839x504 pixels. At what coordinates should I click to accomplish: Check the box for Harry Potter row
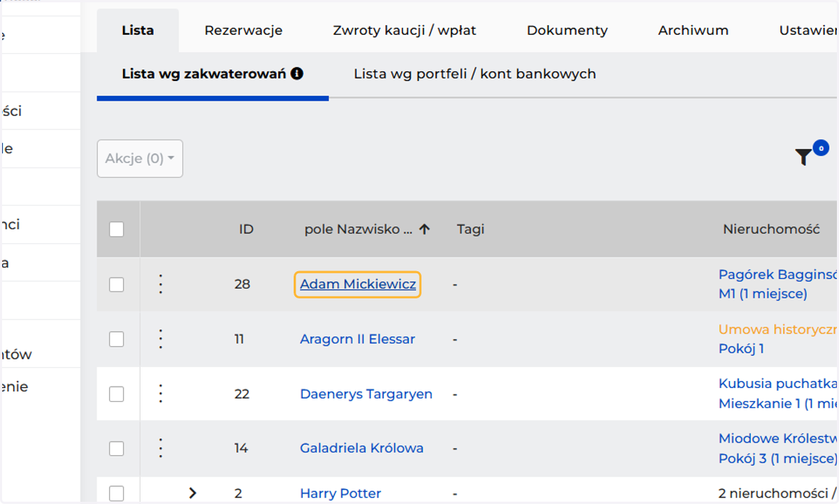tap(117, 493)
